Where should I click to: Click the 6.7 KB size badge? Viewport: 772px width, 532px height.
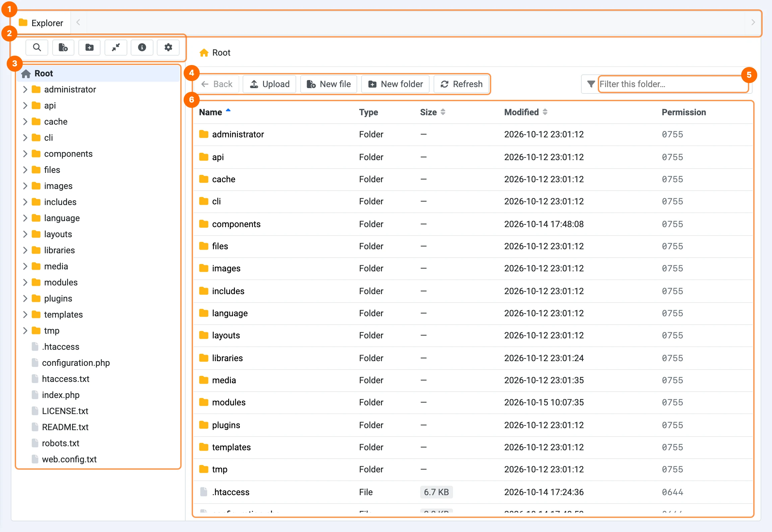click(436, 492)
